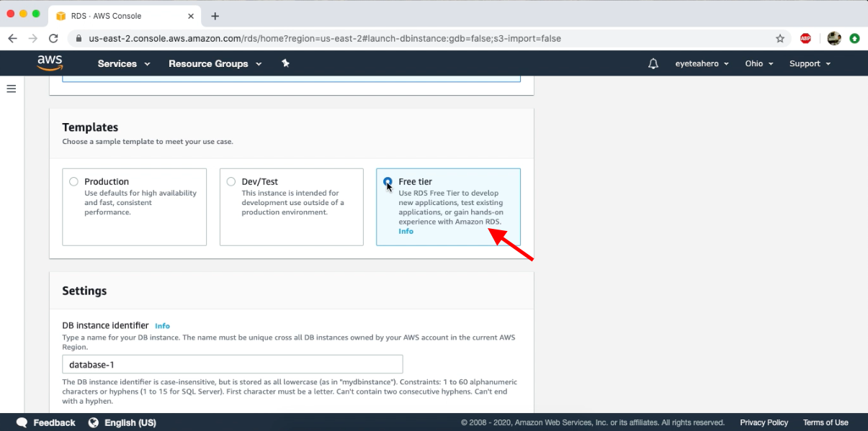The image size is (868, 431).
Task: Click the AdBlock Plus extension icon
Action: [x=806, y=38]
